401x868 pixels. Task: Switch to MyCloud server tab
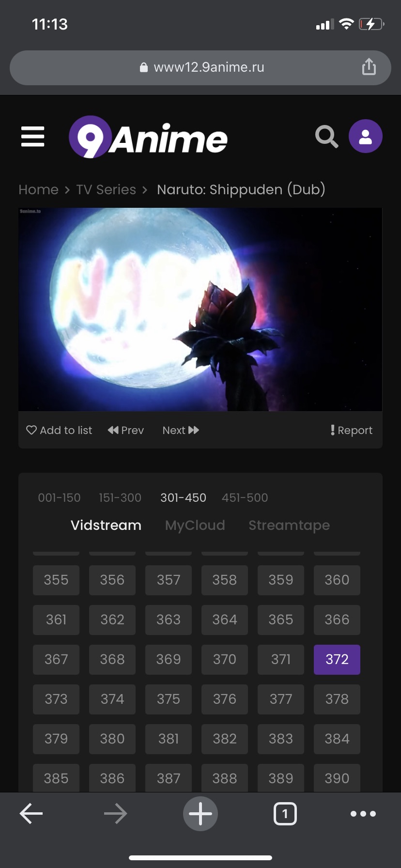pyautogui.click(x=195, y=525)
